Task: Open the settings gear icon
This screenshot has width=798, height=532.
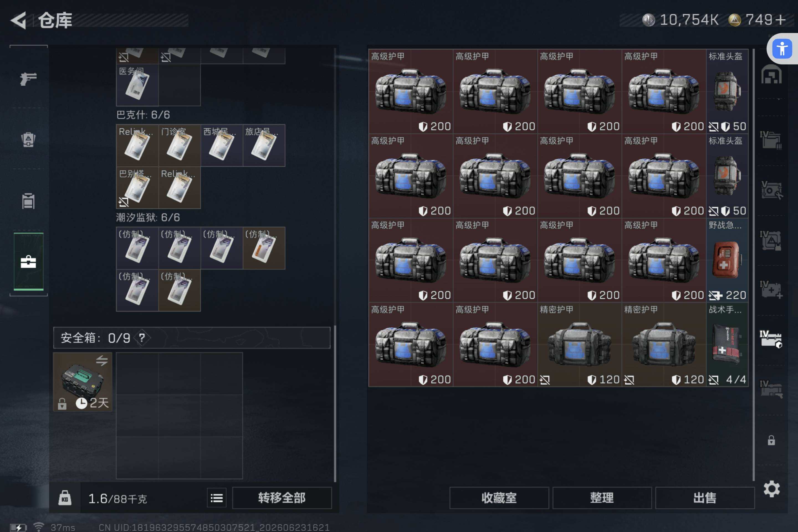Action: pos(771,488)
